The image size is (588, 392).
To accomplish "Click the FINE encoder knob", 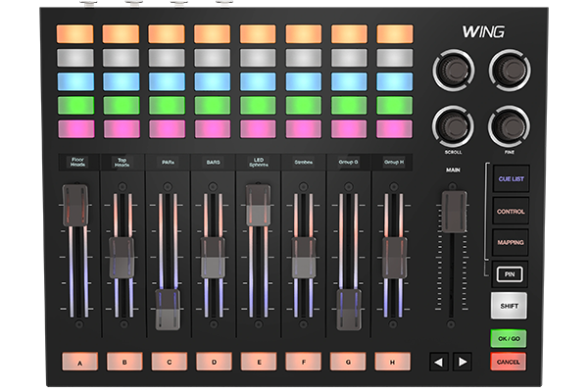I will pyautogui.click(x=509, y=126).
